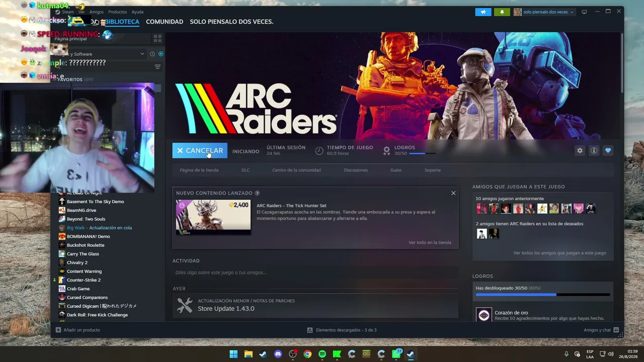Sort library by recent activity clock icon
The height and width of the screenshot is (362, 644).
coord(152,54)
